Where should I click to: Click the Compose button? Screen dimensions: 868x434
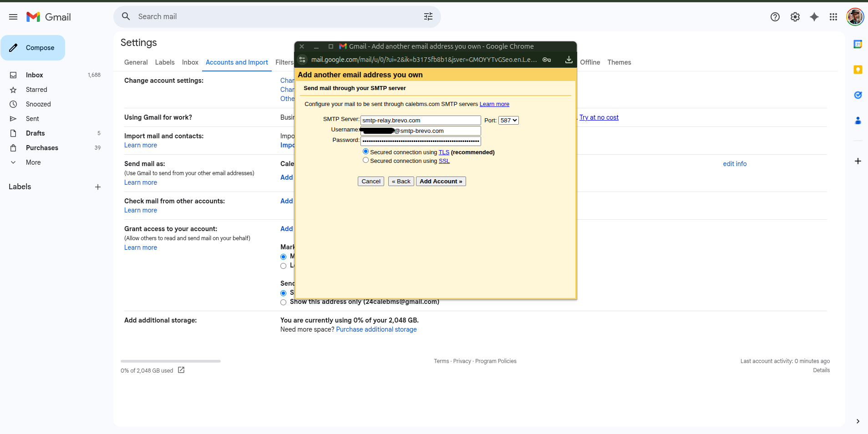pos(33,48)
